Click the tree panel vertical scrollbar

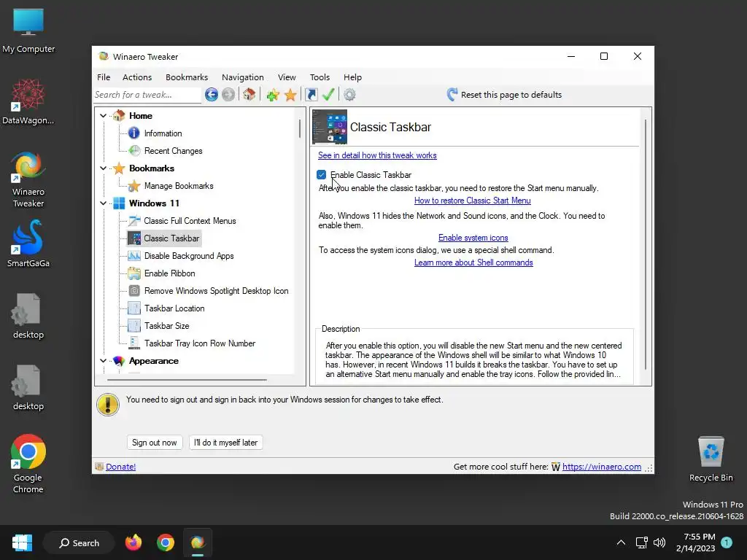300,128
